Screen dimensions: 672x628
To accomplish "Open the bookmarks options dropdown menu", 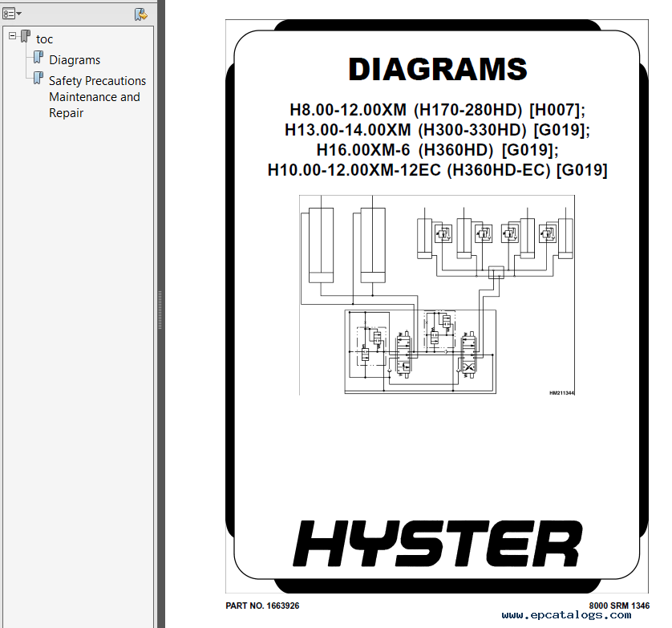I will click(x=12, y=14).
